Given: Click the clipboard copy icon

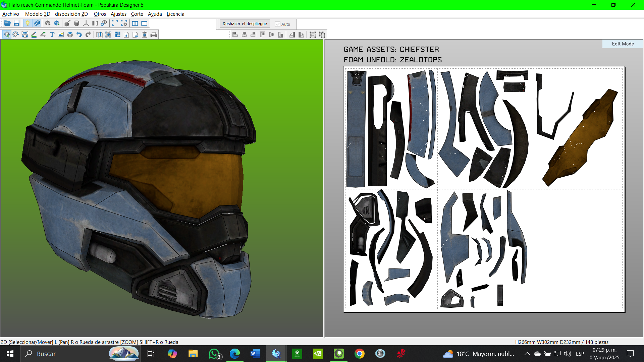Looking at the screenshot, I should tap(145, 35).
